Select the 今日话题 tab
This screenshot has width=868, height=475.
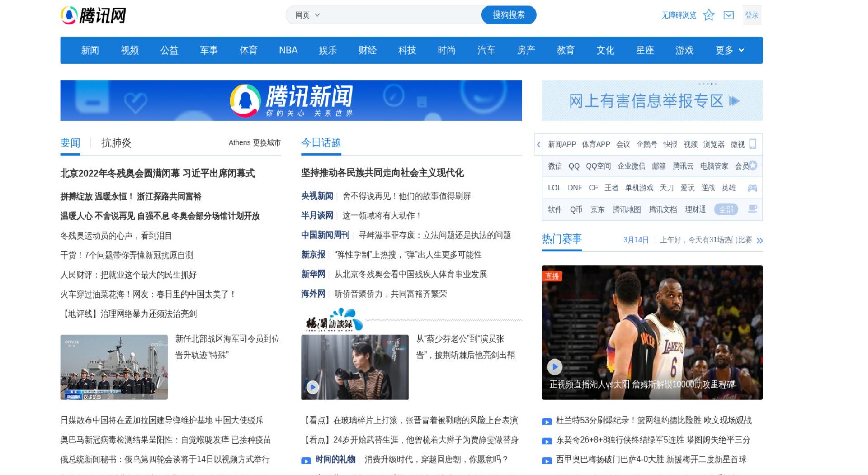[x=321, y=143]
